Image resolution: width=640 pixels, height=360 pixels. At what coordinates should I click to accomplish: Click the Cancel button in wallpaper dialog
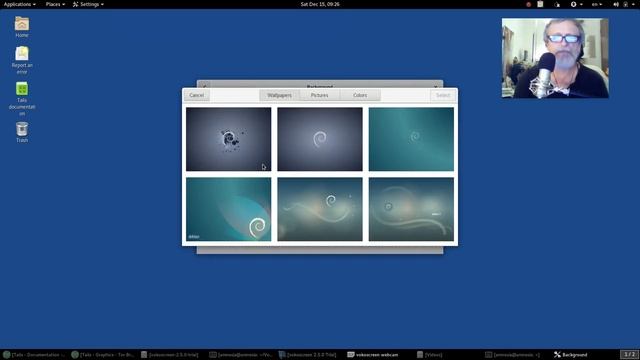(196, 95)
